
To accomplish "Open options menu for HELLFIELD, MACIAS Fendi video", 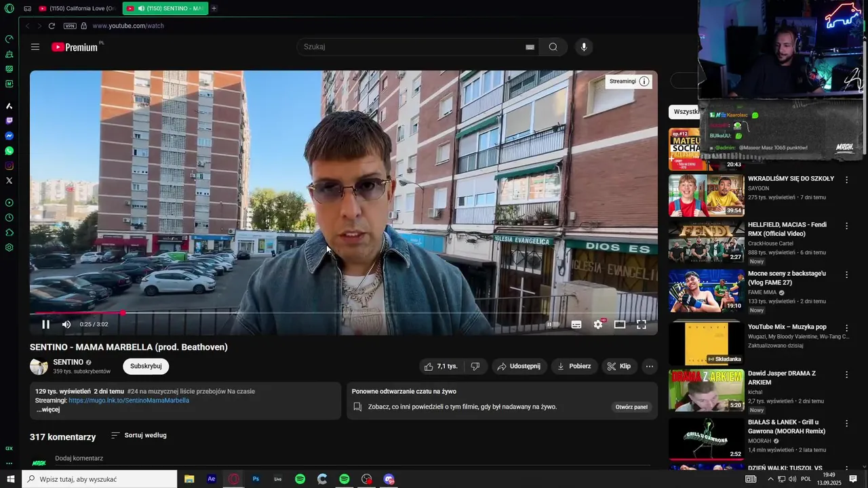I will click(846, 226).
